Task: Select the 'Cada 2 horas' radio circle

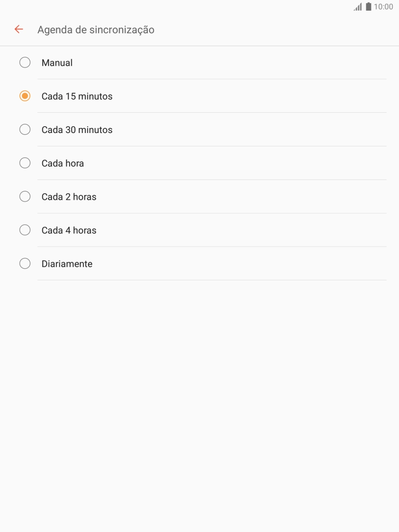Action: click(x=25, y=197)
